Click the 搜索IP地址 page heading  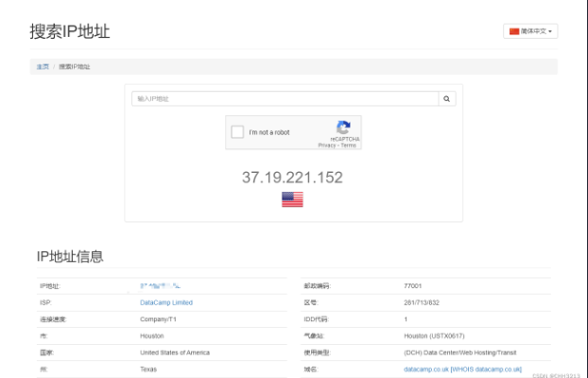[x=69, y=31]
